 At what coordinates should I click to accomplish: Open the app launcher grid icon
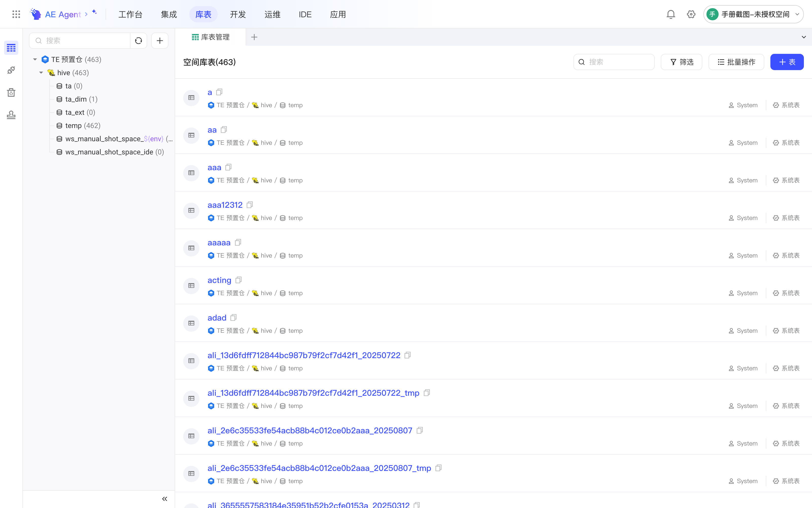(16, 14)
